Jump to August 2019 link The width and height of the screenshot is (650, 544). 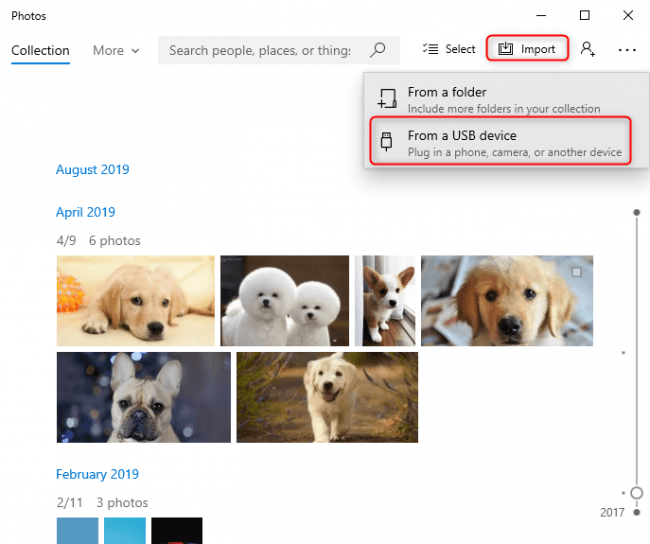[92, 170]
